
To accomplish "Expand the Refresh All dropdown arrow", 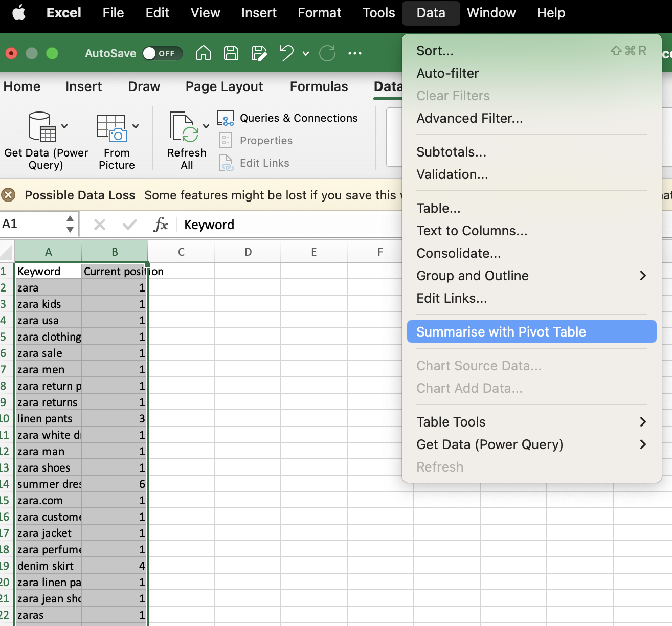I will [x=206, y=126].
